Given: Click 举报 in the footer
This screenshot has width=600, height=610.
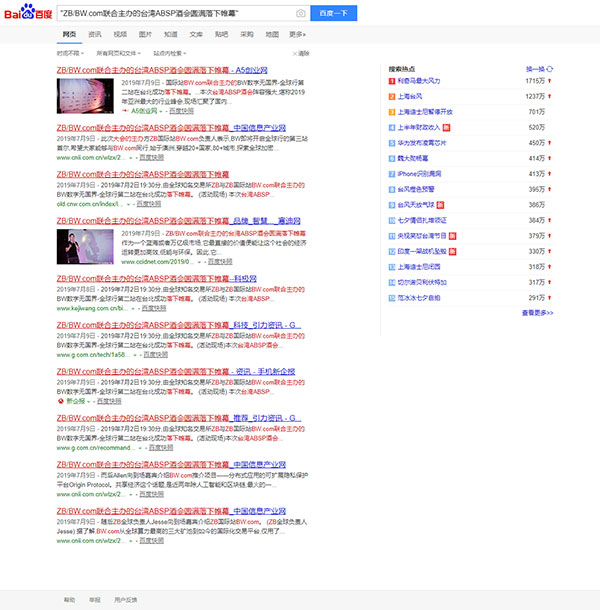Looking at the screenshot, I should tap(95, 600).
